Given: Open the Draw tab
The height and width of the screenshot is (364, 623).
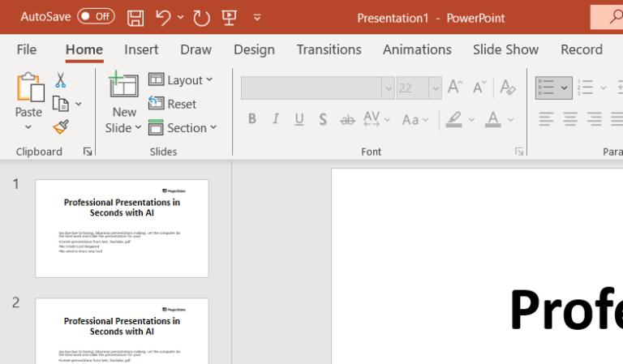Looking at the screenshot, I should click(195, 49).
